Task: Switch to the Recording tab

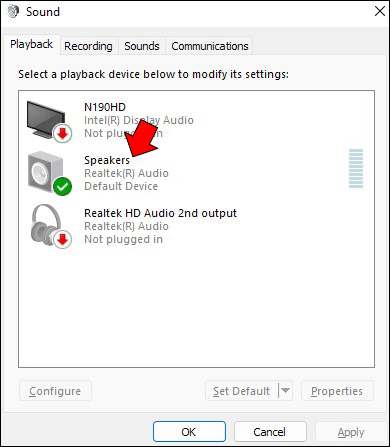Action: pyautogui.click(x=88, y=46)
